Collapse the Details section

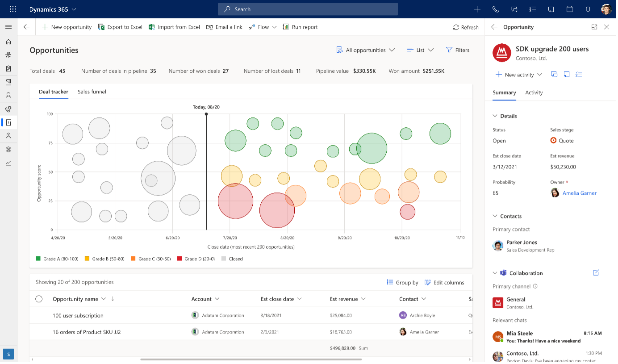pyautogui.click(x=495, y=116)
